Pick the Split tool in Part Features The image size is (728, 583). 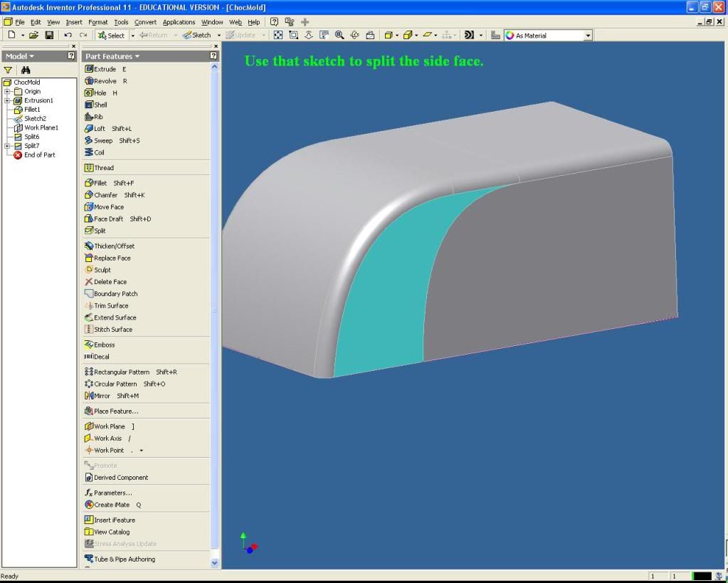click(x=99, y=231)
